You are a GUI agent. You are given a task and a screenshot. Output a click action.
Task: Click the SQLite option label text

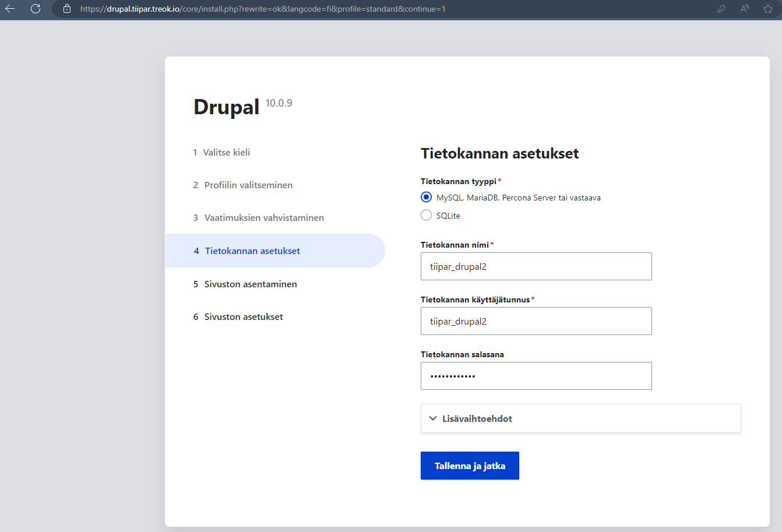(x=448, y=216)
